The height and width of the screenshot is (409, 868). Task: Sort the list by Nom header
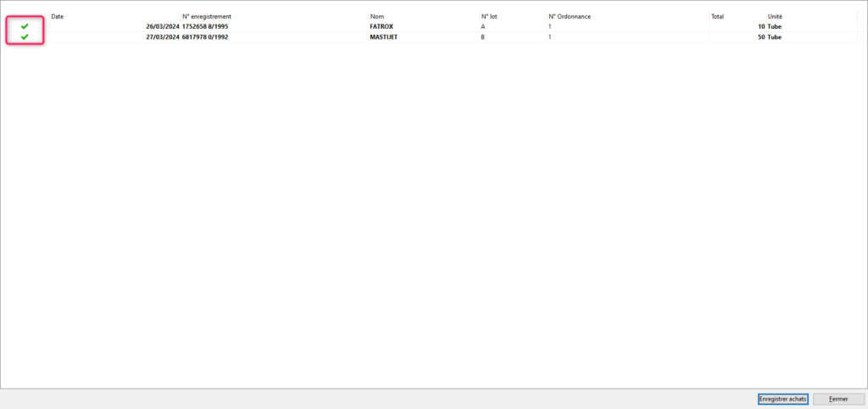(378, 16)
